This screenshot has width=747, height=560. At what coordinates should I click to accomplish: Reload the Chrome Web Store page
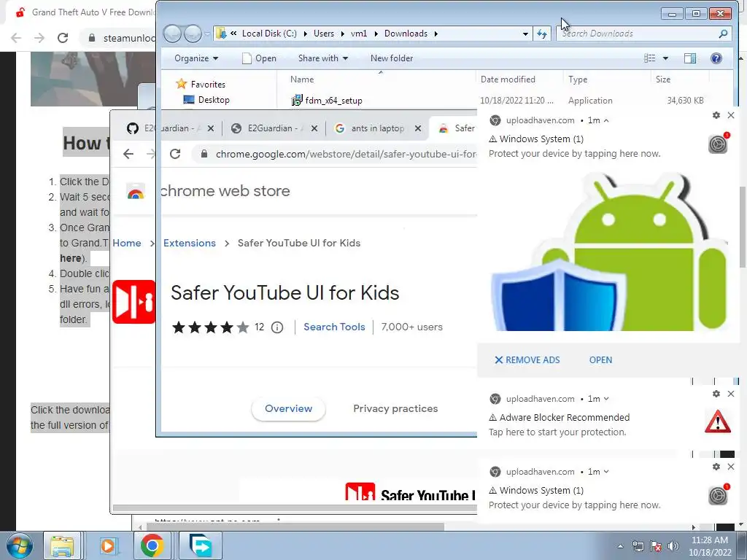pyautogui.click(x=175, y=154)
